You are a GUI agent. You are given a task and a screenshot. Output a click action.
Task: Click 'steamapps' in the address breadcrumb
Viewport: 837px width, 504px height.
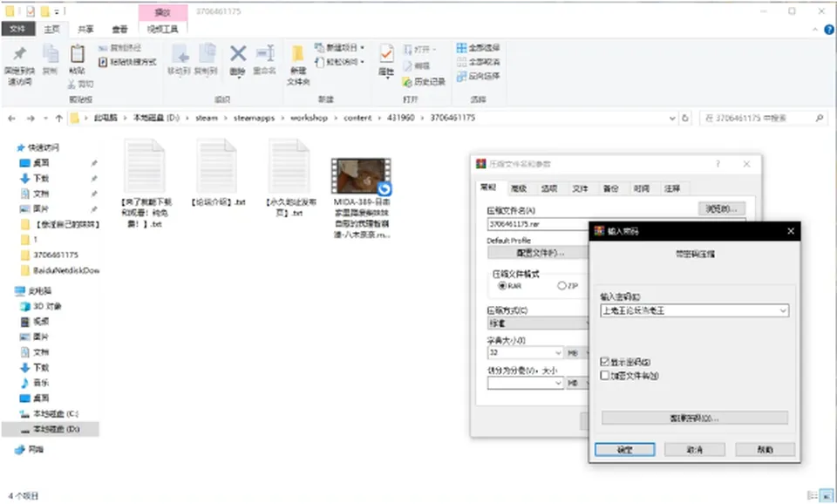pos(254,118)
